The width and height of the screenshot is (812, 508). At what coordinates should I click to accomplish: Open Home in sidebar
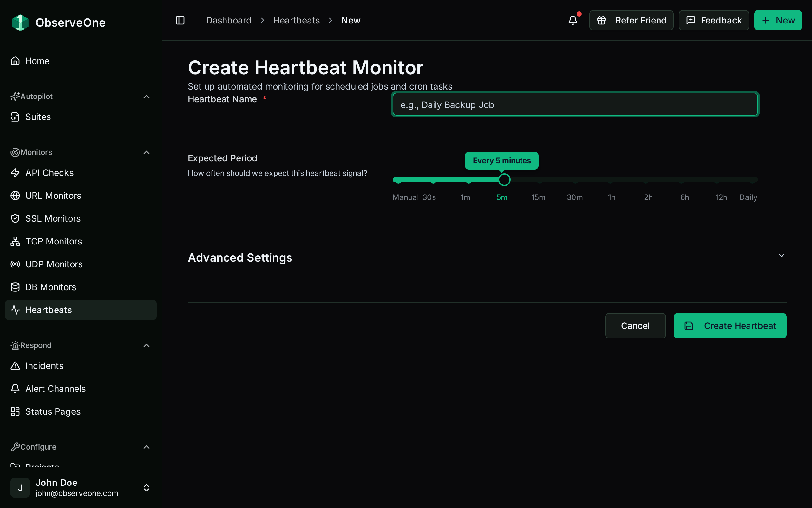coord(81,61)
